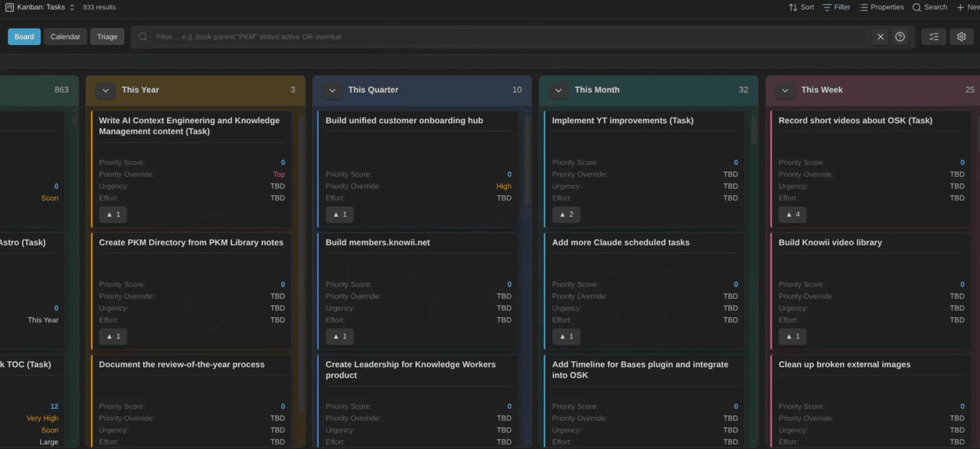Viewport: 980px width, 449px height.
Task: Open card Build members.knowii.net
Action: tap(378, 242)
